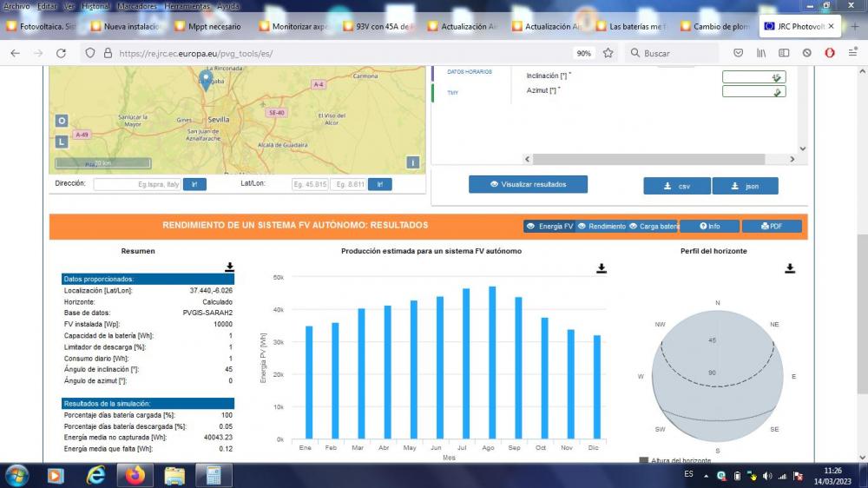The height and width of the screenshot is (488, 868).
Task: Click the browser URL address bar
Action: tap(343, 53)
